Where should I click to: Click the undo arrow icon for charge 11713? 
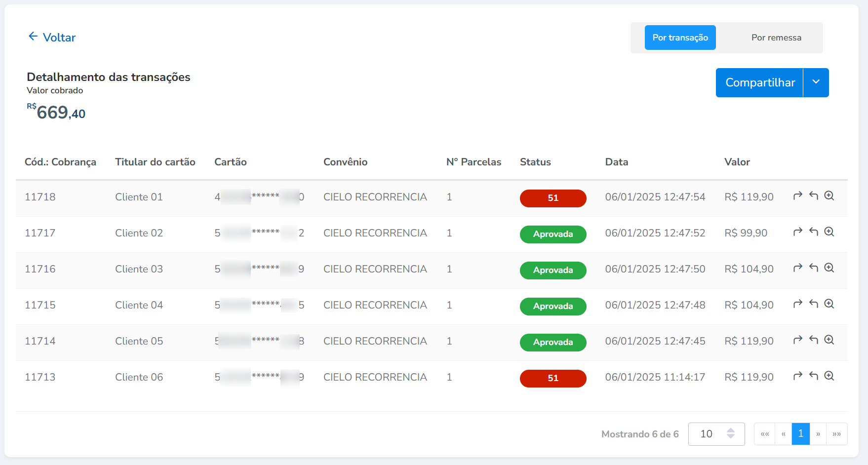(814, 376)
